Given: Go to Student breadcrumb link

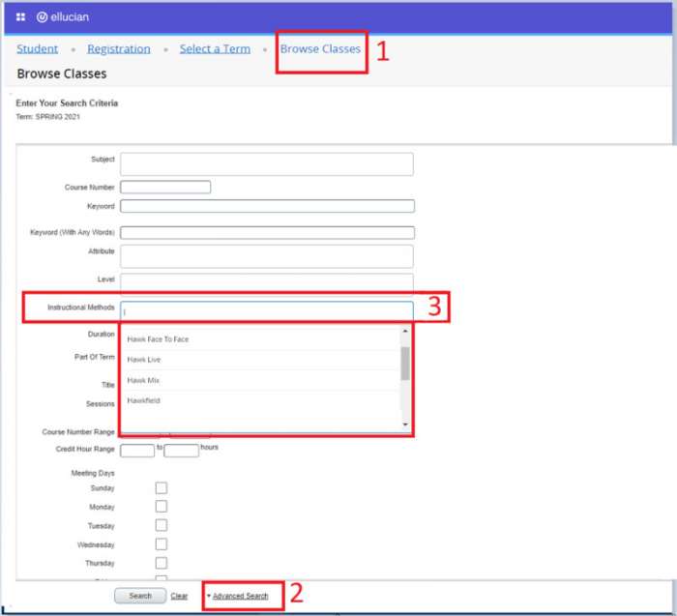Looking at the screenshot, I should [x=37, y=48].
